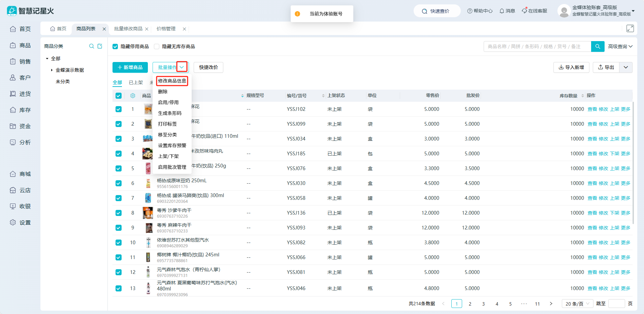This screenshot has width=644, height=314.
Task: Select 设置库存预警 menu item
Action: click(x=172, y=146)
